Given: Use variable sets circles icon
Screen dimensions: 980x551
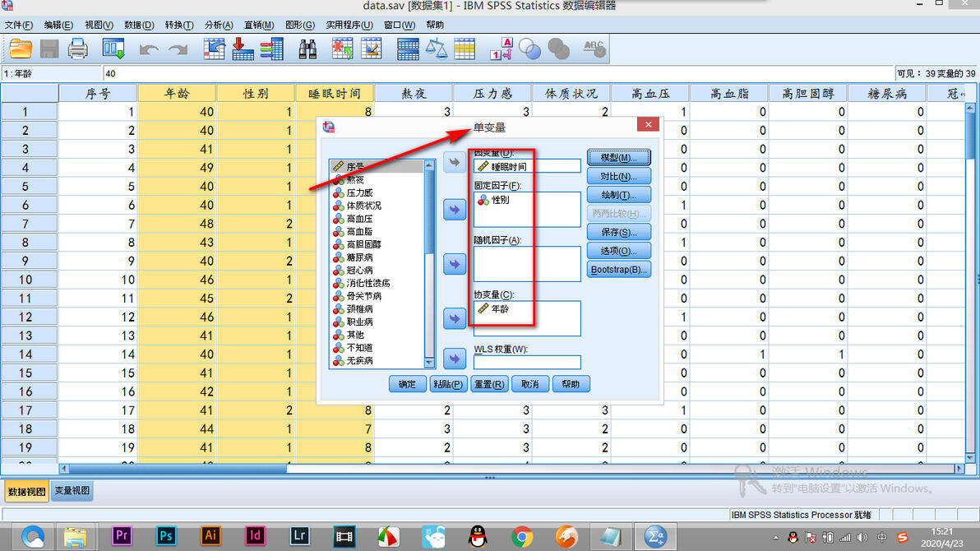Looking at the screenshot, I should pos(530,49).
